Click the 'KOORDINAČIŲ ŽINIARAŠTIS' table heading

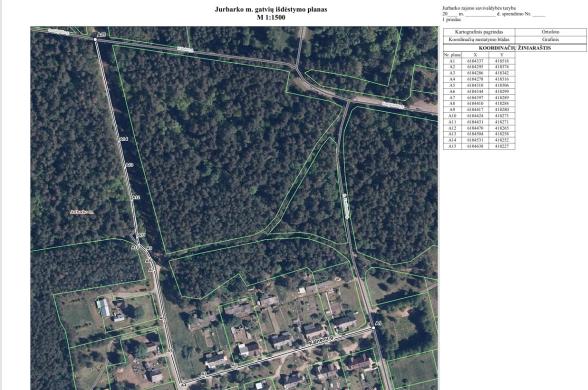514,48
